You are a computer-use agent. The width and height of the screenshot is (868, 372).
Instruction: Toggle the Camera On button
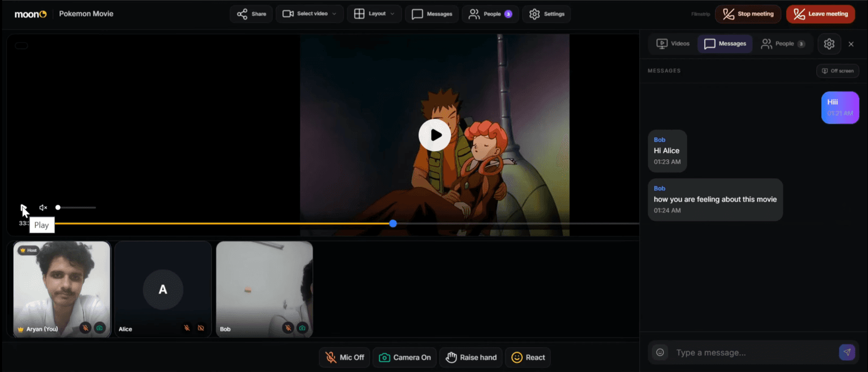pyautogui.click(x=405, y=357)
